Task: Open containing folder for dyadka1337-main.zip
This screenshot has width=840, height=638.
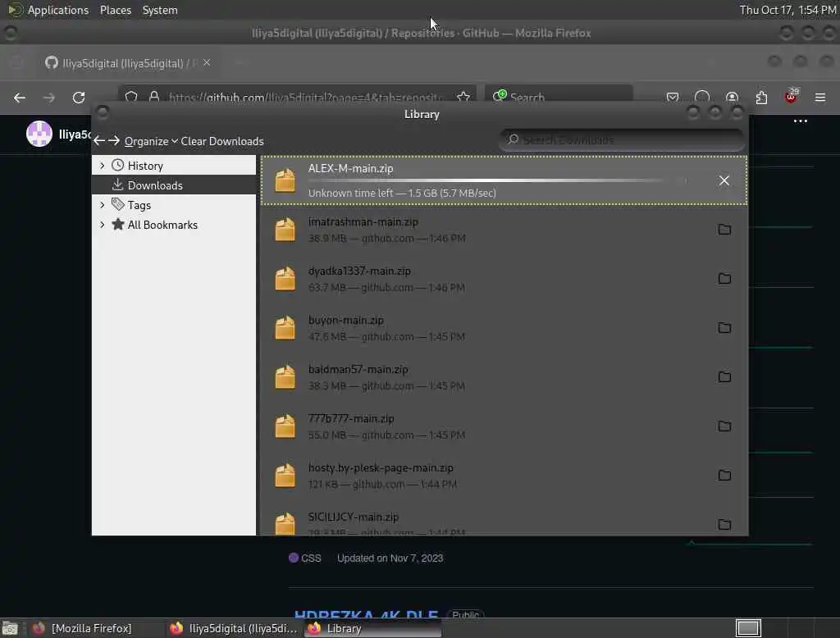Action: [x=724, y=279]
